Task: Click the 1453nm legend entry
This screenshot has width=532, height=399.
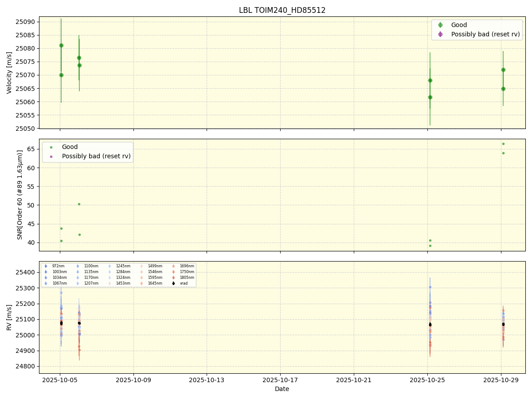Action: [119, 283]
